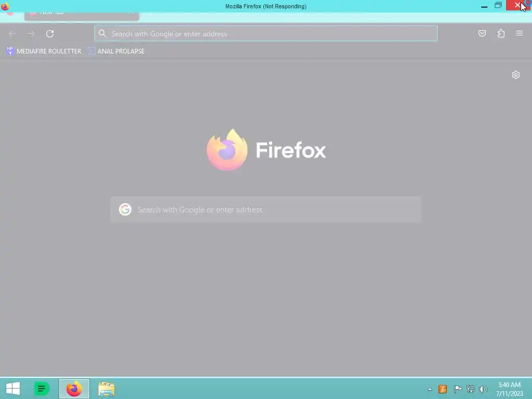Open the volume speaker icon

point(483,389)
